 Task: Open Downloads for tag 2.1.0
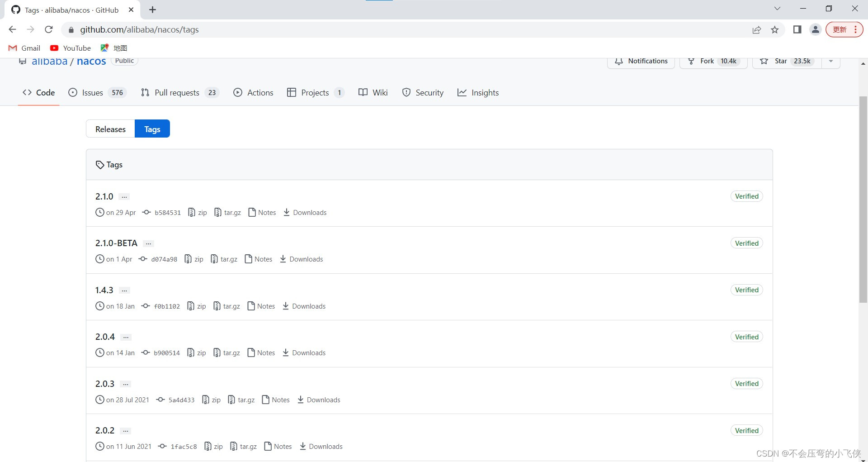coord(305,213)
